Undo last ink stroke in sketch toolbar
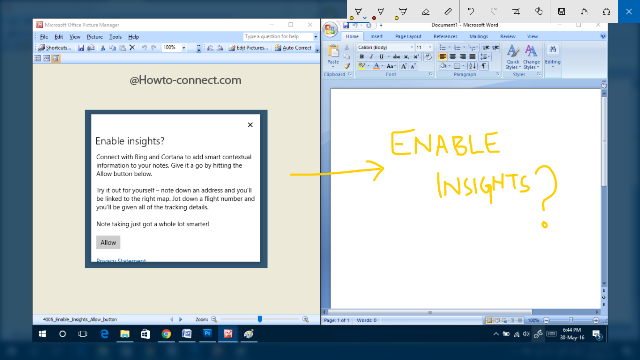Viewport: 640px width, 360px height. tap(471, 12)
